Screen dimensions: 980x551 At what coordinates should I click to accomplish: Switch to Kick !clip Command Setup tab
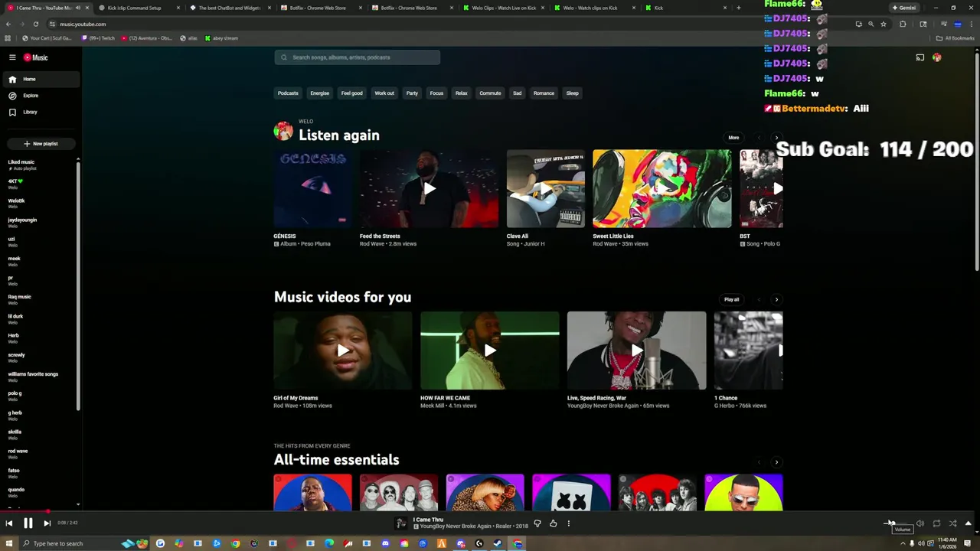click(139, 8)
